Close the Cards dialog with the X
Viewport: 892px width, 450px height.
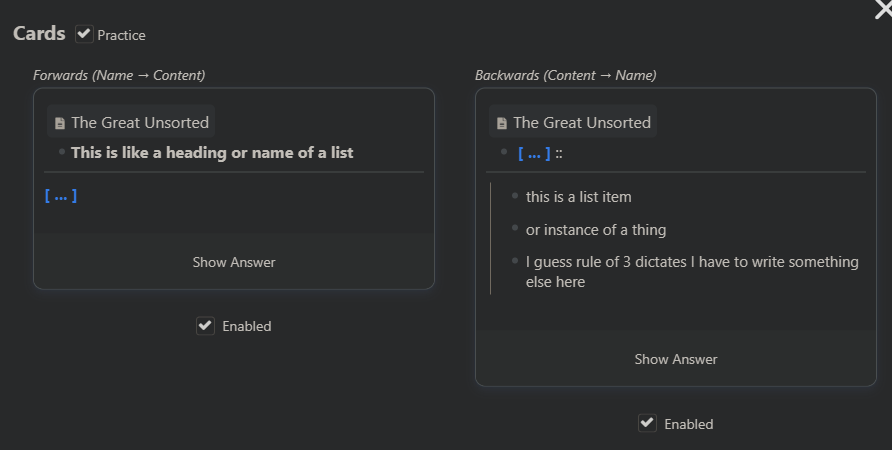point(881,8)
